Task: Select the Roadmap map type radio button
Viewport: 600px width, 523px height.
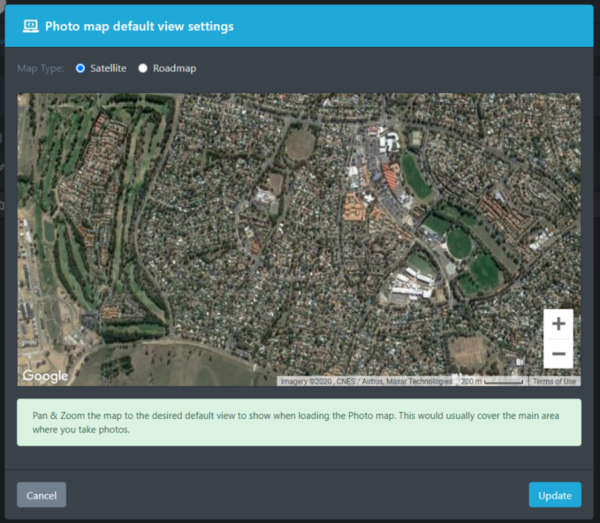Action: 143,68
